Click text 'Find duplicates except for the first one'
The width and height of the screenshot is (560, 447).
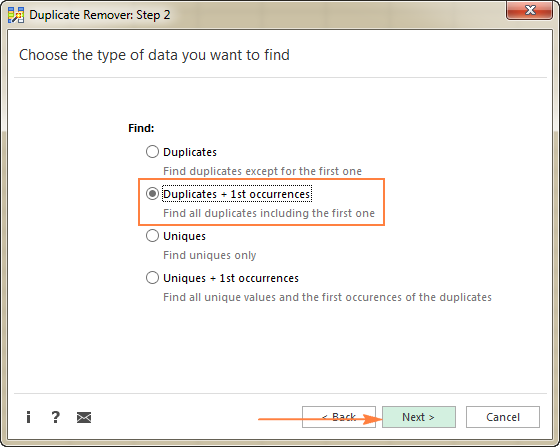point(262,171)
